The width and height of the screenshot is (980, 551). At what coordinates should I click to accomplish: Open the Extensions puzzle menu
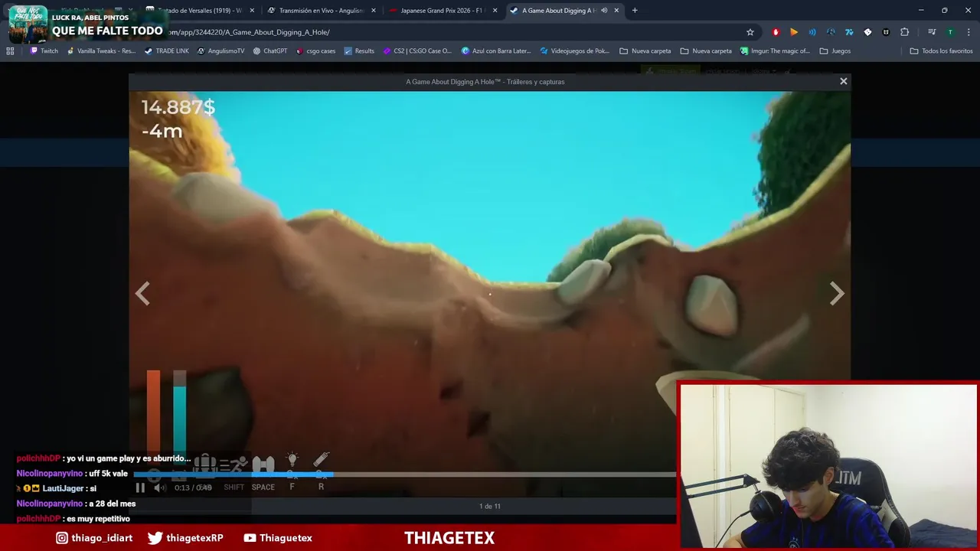pos(905,32)
